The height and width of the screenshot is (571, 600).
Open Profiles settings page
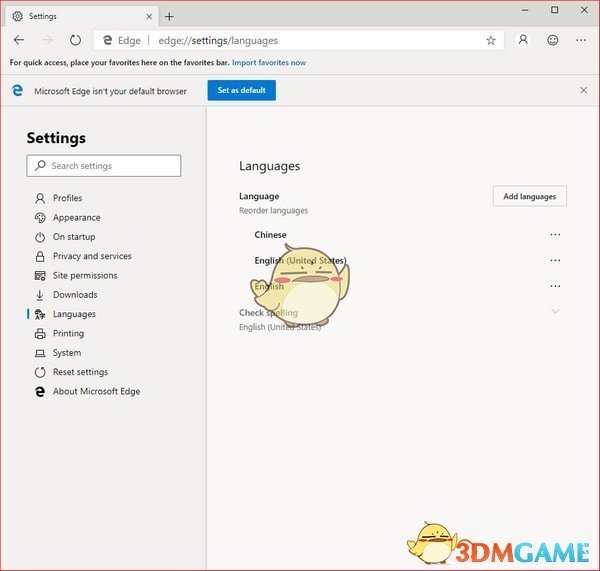(x=68, y=198)
